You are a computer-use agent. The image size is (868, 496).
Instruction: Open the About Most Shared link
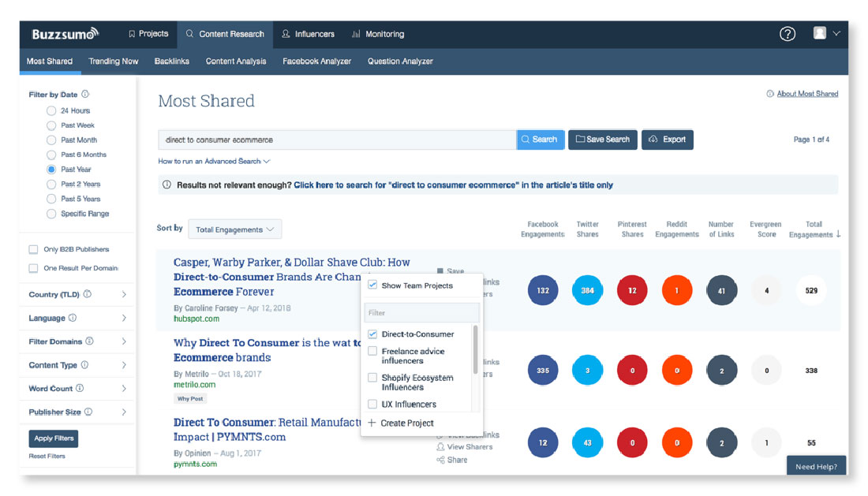pyautogui.click(x=807, y=94)
